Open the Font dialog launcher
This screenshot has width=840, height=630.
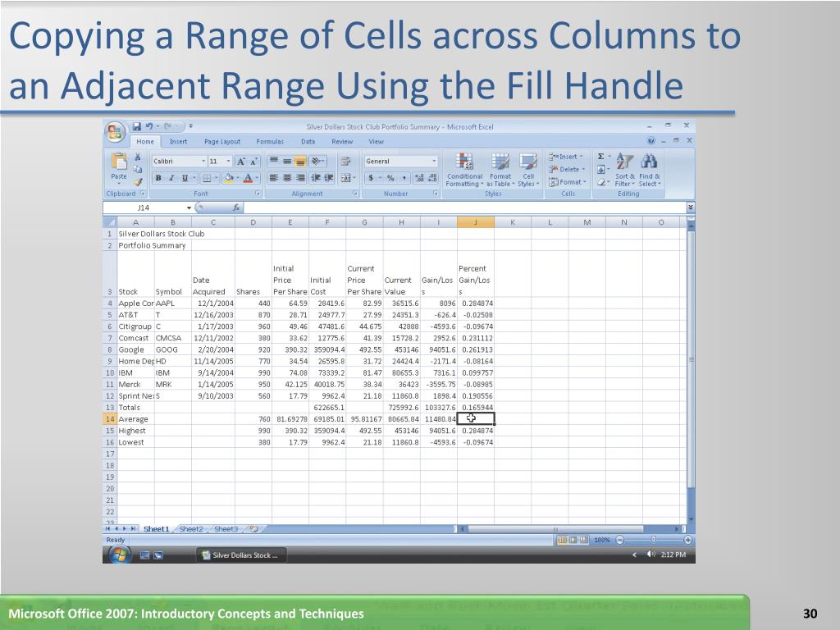pyautogui.click(x=258, y=194)
